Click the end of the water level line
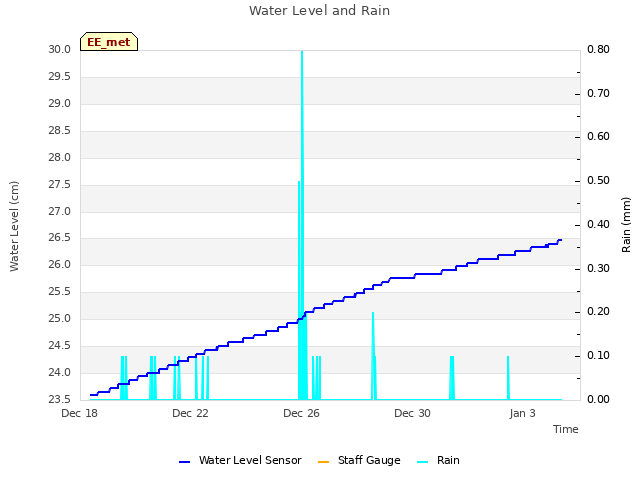The height and width of the screenshot is (480, 640). tap(561, 240)
